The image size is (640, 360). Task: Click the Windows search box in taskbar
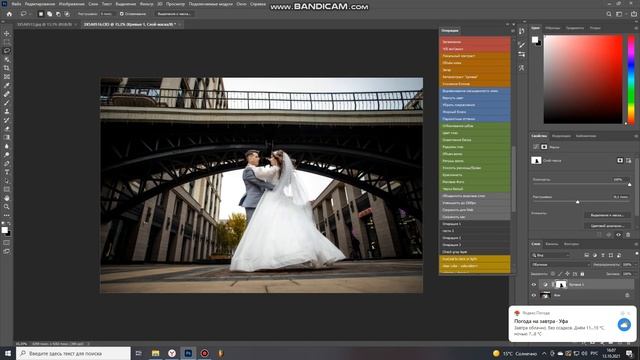tap(73, 353)
